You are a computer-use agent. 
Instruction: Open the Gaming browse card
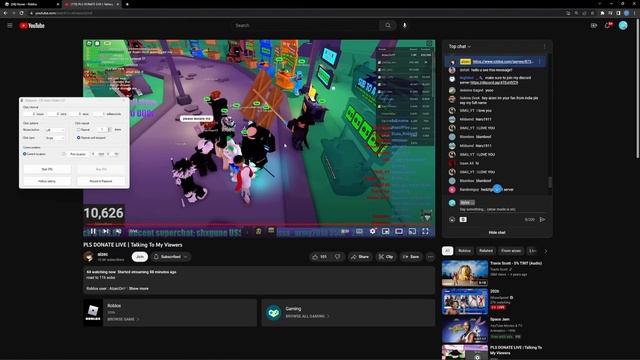pos(348,313)
